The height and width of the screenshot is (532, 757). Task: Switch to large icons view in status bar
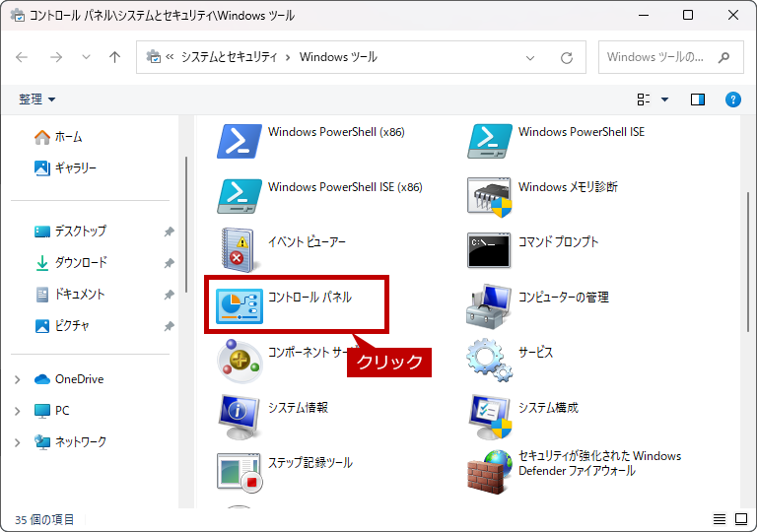[x=741, y=519]
